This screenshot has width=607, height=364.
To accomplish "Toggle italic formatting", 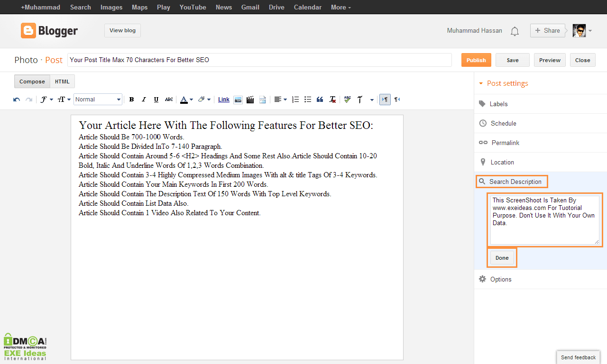I will tap(144, 100).
